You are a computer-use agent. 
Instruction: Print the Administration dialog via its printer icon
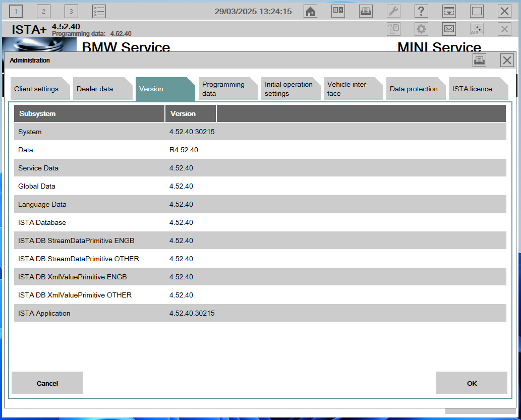pos(479,60)
